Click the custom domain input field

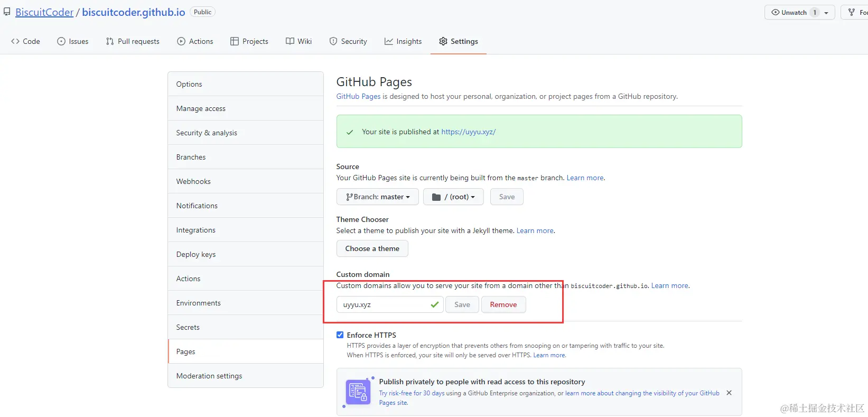[390, 304]
